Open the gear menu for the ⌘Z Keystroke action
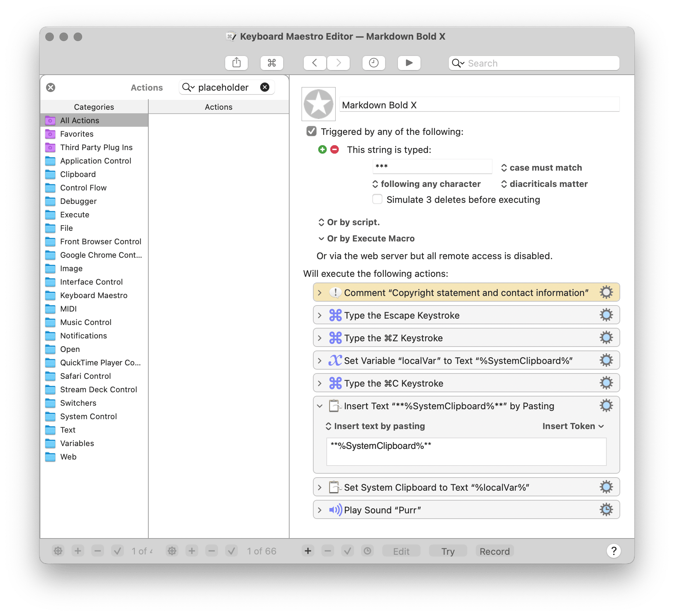Image resolution: width=674 pixels, height=616 pixels. [606, 338]
